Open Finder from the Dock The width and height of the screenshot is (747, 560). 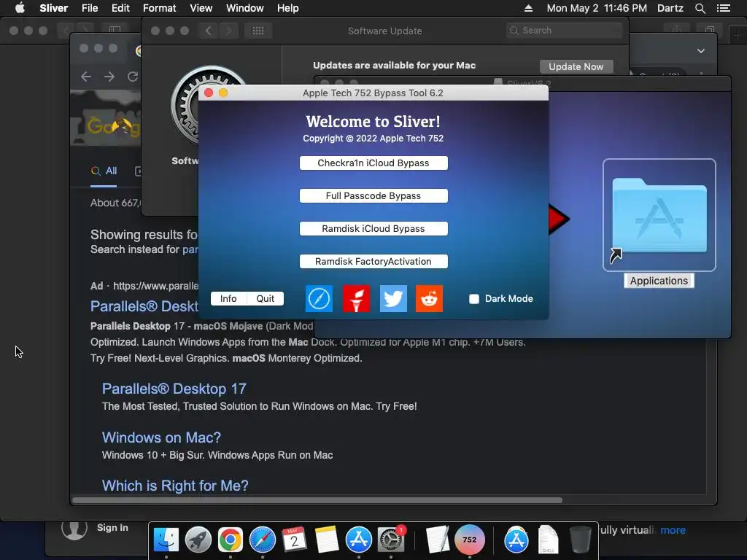(x=166, y=540)
